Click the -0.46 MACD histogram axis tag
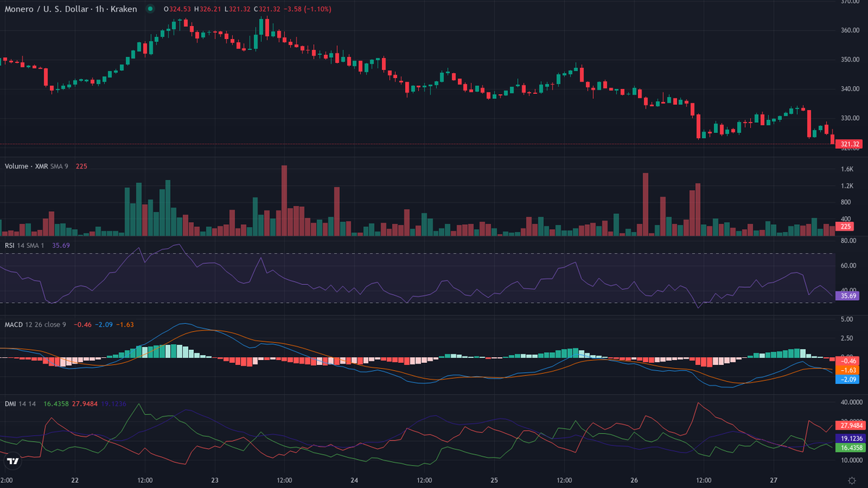This screenshot has width=868, height=488. 846,360
